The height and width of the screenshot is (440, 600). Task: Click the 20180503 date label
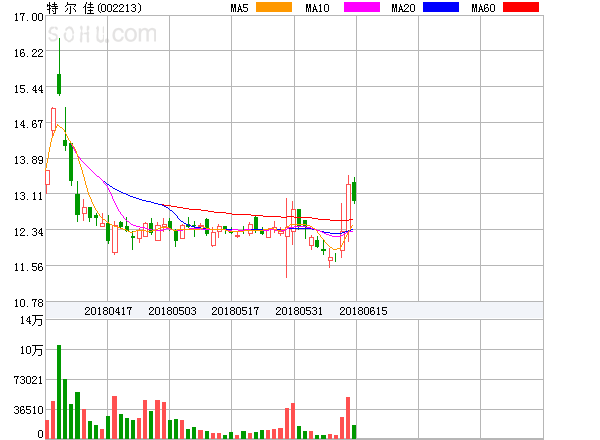point(172,311)
